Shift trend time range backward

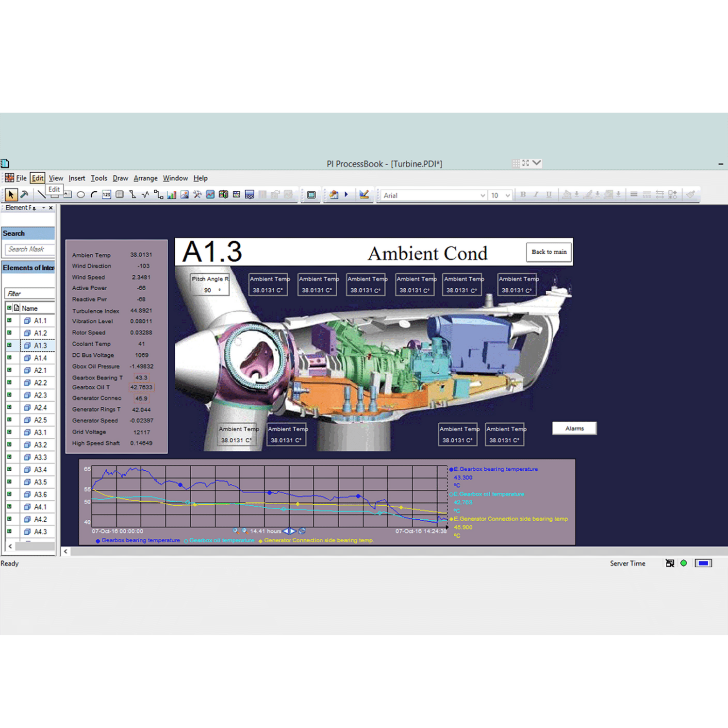pyautogui.click(x=286, y=531)
